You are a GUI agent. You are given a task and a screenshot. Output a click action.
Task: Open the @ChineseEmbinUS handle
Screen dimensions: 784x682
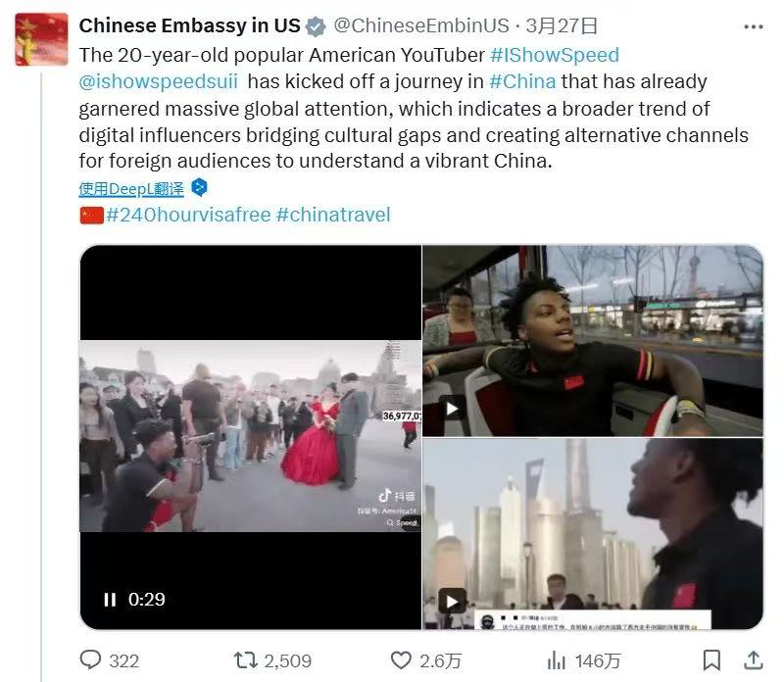click(421, 25)
